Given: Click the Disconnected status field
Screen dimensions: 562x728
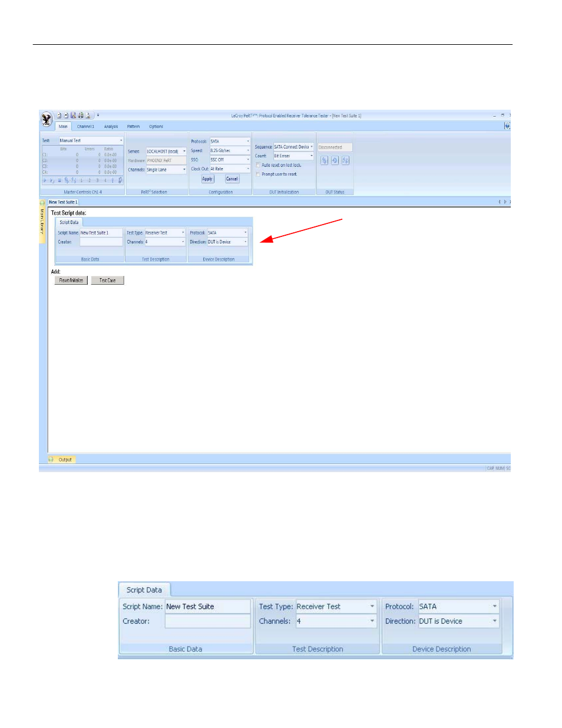Looking at the screenshot, I should 335,147.
